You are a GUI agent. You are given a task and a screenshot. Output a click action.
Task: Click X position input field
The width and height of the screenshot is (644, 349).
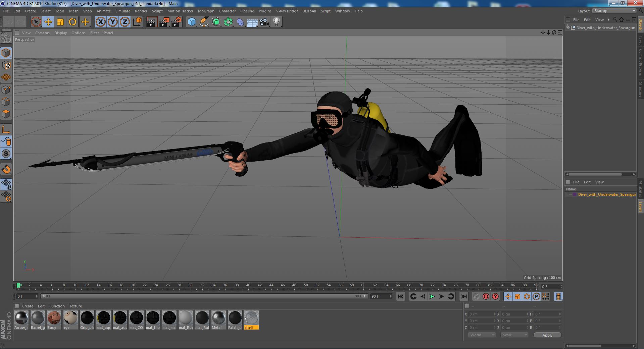tap(482, 314)
